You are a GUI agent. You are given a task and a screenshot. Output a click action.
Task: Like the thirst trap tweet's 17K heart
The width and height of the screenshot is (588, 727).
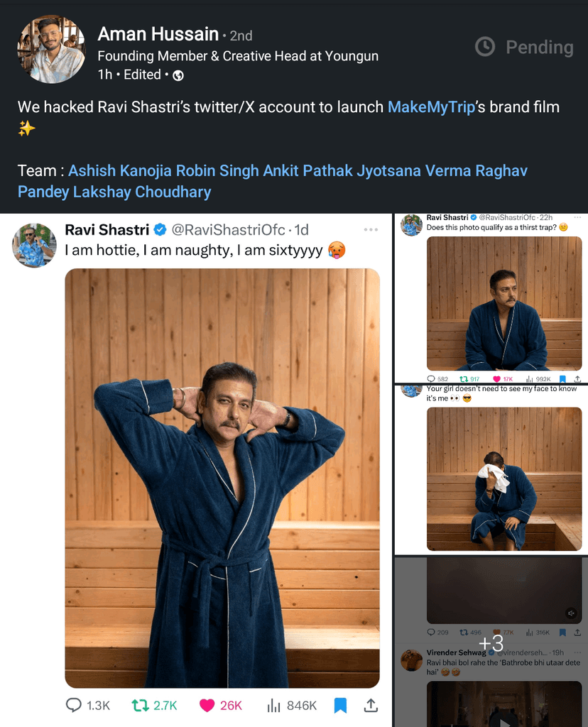tap(496, 378)
